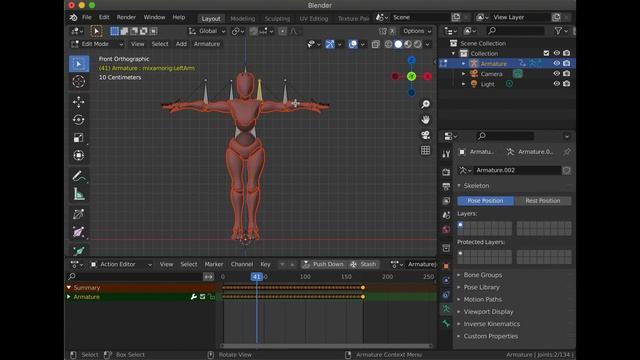Click the Armature.002 name field
This screenshot has height=360, width=640.
point(517,170)
